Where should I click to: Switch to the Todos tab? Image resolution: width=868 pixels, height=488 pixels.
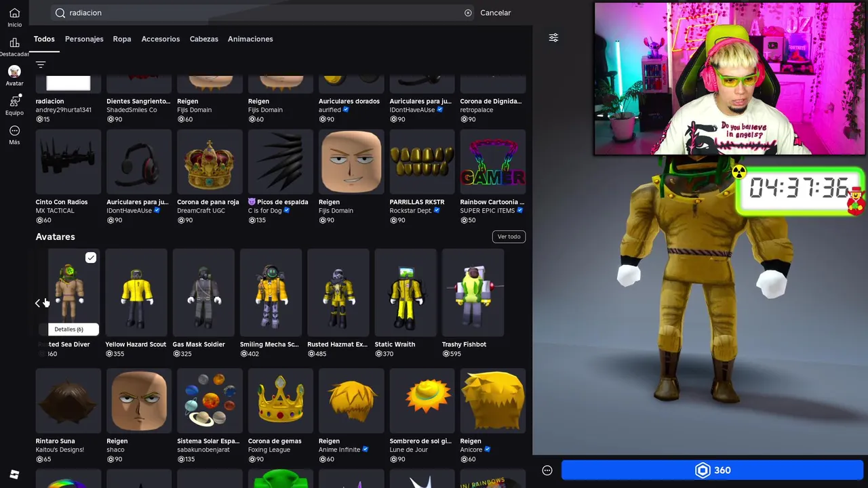click(x=44, y=39)
